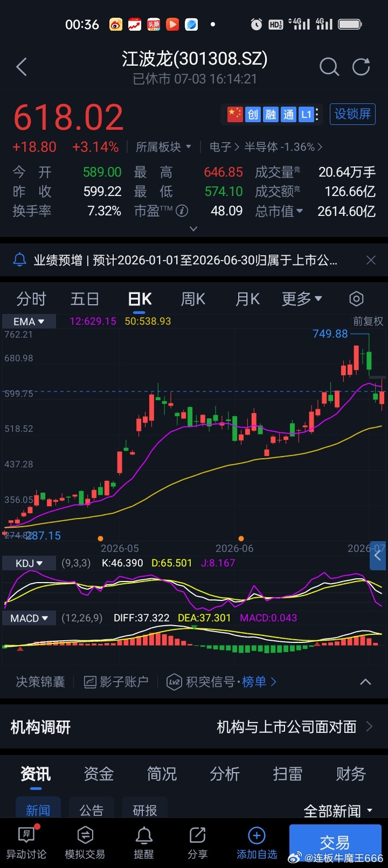Add stock to watchlist 添加自选
The height and width of the screenshot is (868, 388).
(x=257, y=844)
